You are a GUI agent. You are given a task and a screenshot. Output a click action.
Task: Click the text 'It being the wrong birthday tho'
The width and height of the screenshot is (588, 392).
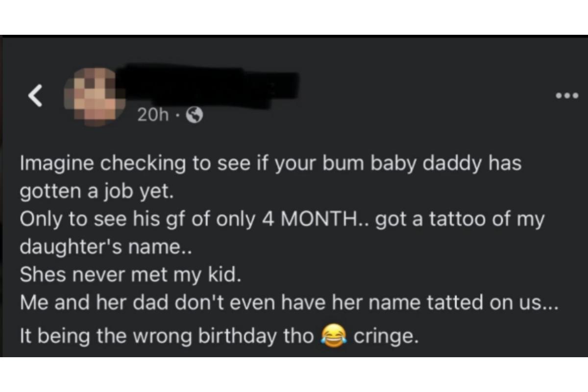point(167,338)
